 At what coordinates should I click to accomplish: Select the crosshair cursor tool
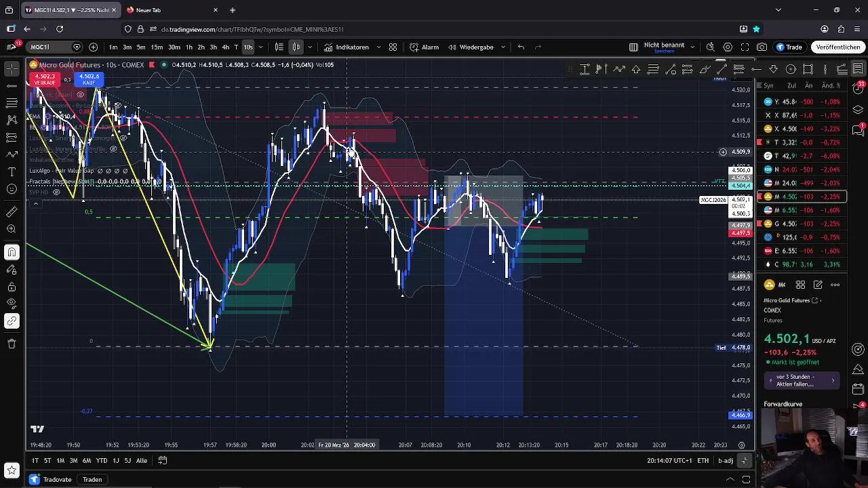tap(12, 68)
